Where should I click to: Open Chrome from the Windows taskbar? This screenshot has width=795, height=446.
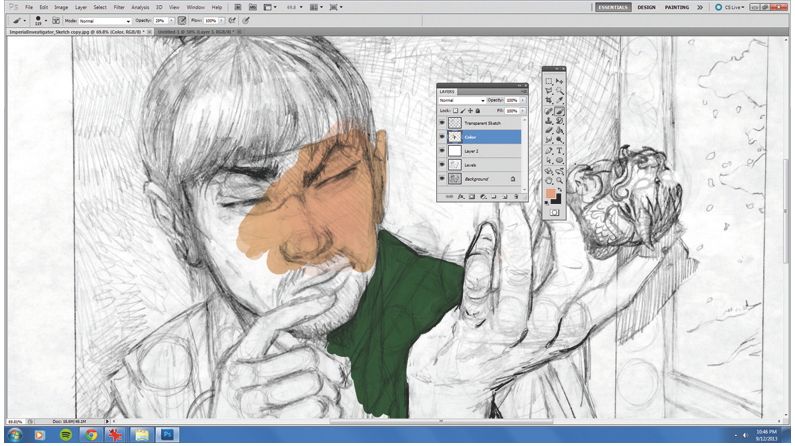point(91,435)
